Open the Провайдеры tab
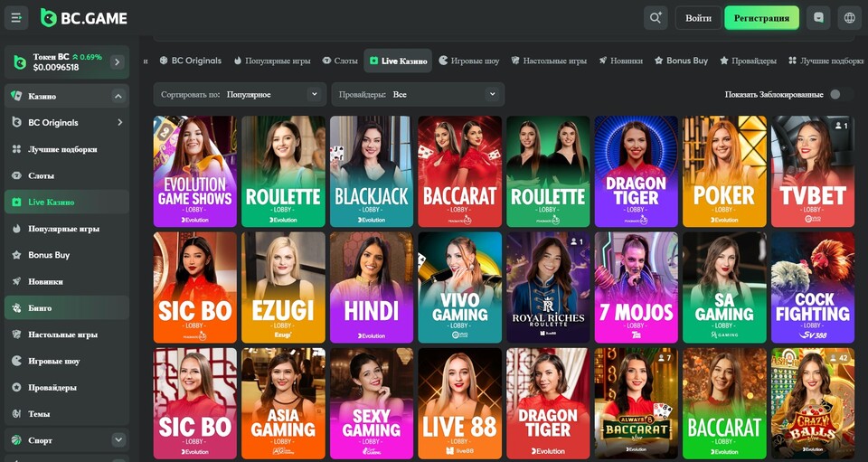868x462 pixels. (x=748, y=61)
